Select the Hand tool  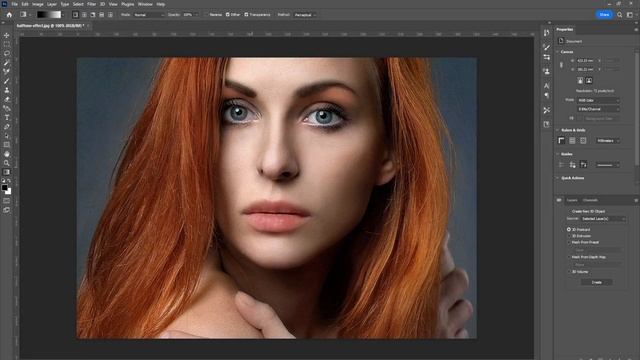click(x=7, y=154)
